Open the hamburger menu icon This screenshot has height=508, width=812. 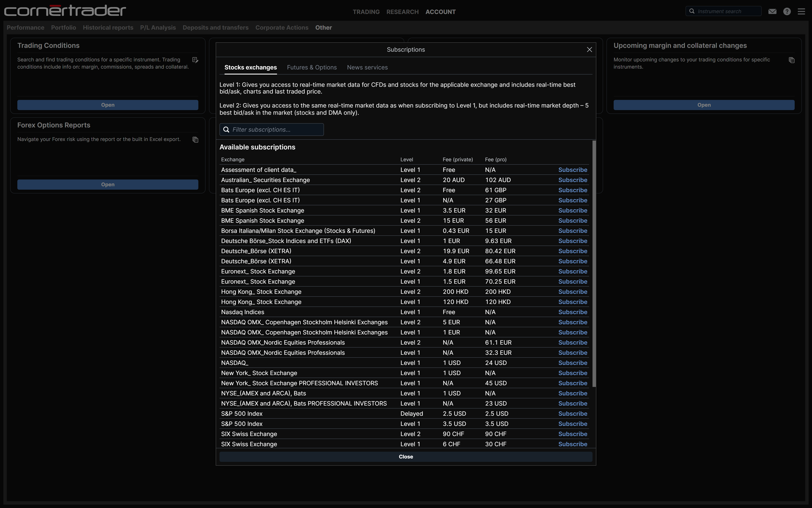pos(801,11)
